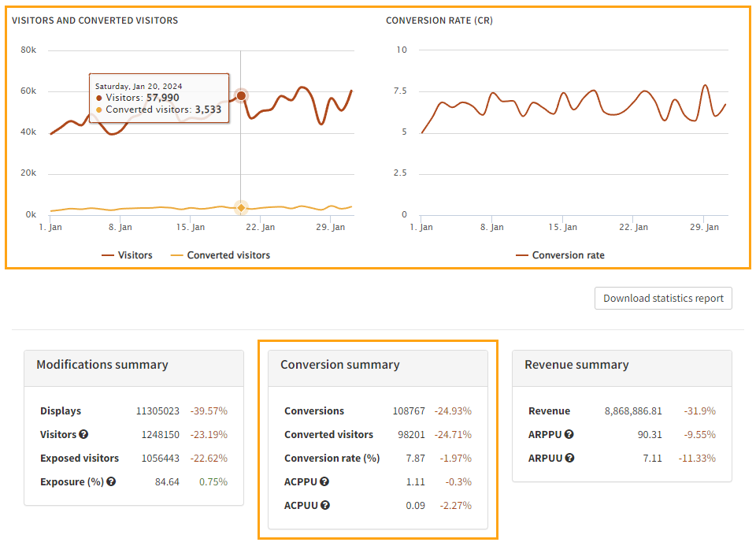Click the -24.93% change beside Conversions
This screenshot has width=756, height=546.
pos(451,410)
